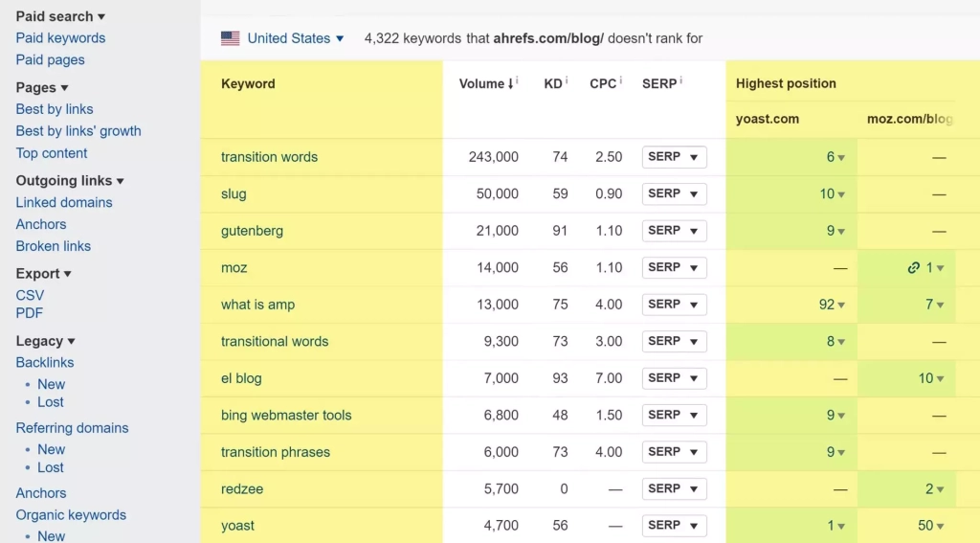This screenshot has width=980, height=543.
Task: Open SERP dropdown for gutenberg
Action: tap(675, 231)
